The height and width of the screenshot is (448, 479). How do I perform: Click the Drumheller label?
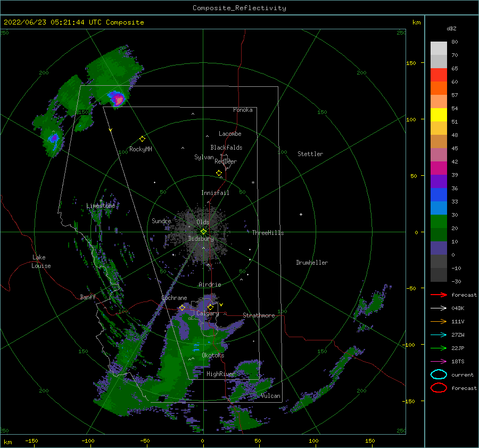pyautogui.click(x=312, y=263)
